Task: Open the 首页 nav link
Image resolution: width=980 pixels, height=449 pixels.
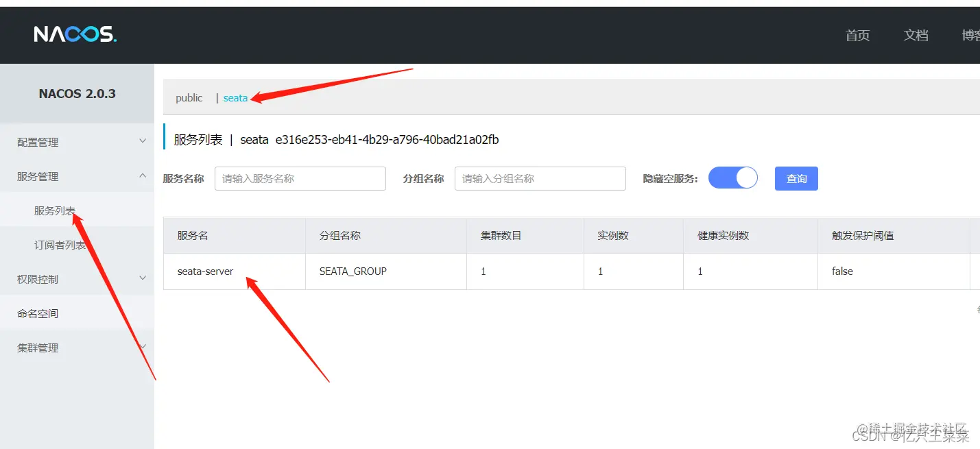Action: [857, 35]
